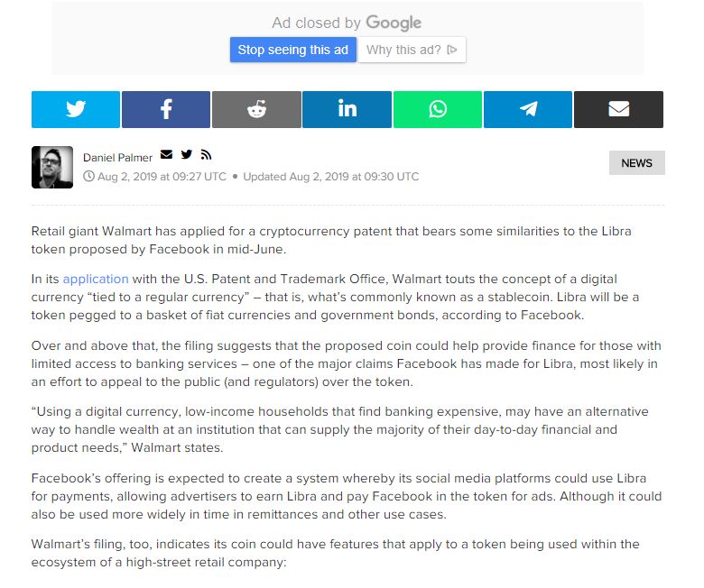Share article on Twitter
The width and height of the screenshot is (704, 588).
76,109
